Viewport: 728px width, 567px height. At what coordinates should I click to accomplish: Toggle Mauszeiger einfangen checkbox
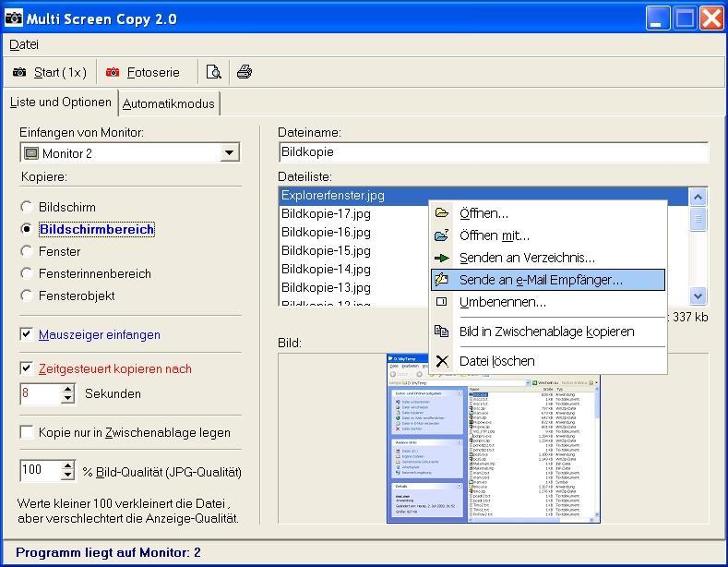[27, 334]
